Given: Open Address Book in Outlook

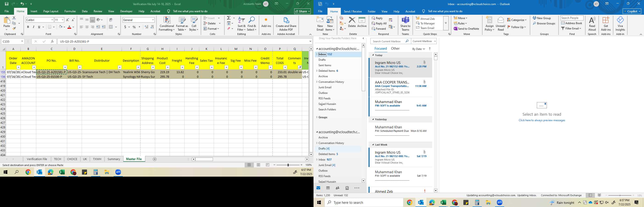Looking at the screenshot, I should pyautogui.click(x=572, y=23).
